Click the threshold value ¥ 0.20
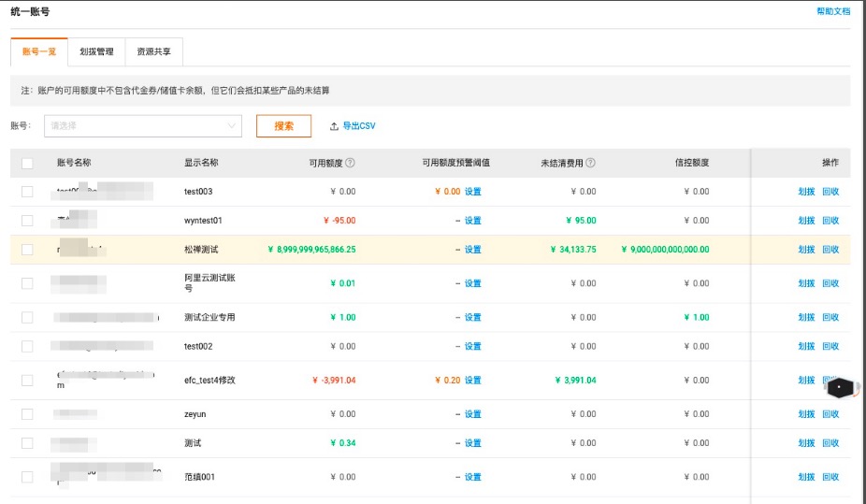866x504 pixels. pyautogui.click(x=447, y=381)
